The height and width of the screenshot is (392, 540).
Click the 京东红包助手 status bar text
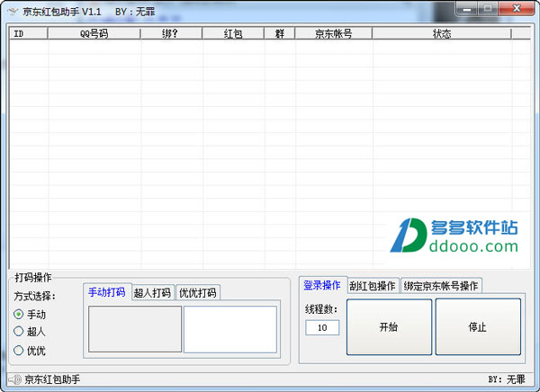52,379
